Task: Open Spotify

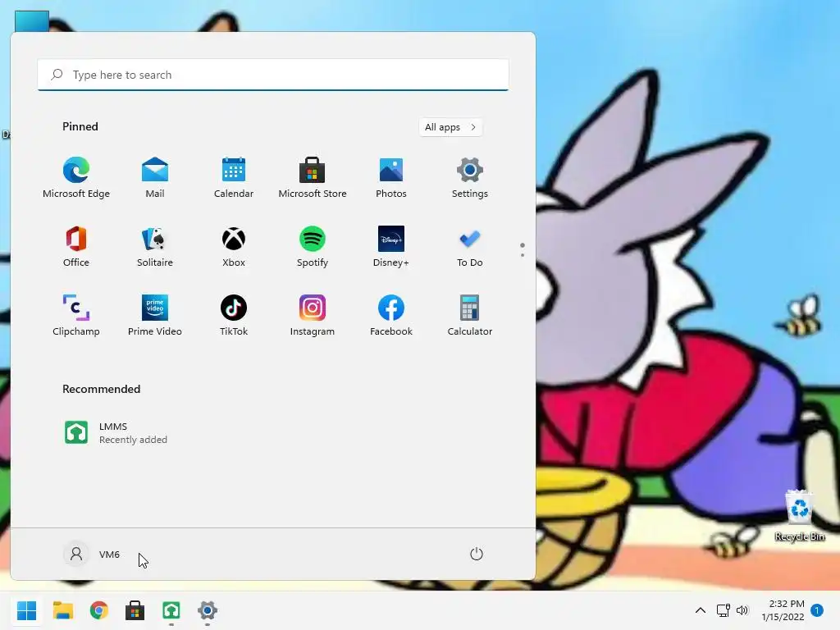Action: (313, 247)
